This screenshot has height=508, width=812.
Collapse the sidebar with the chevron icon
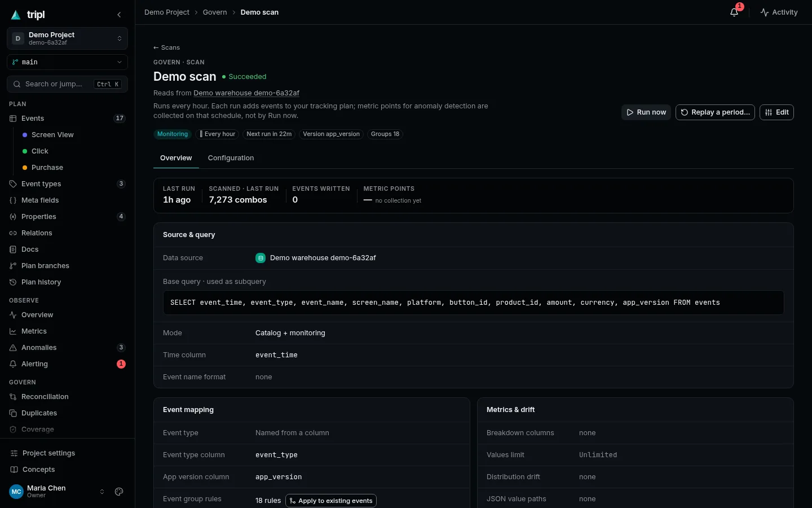pos(119,15)
